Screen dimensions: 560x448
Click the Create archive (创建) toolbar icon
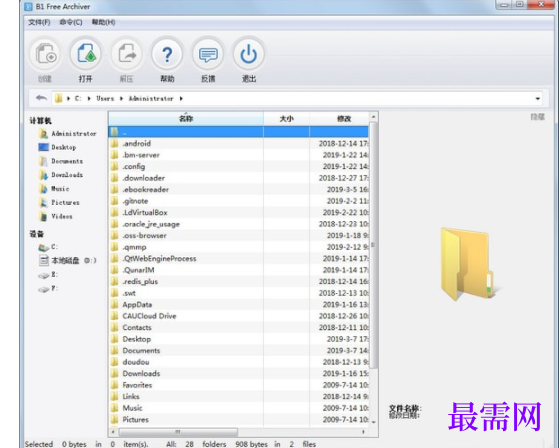click(x=45, y=55)
